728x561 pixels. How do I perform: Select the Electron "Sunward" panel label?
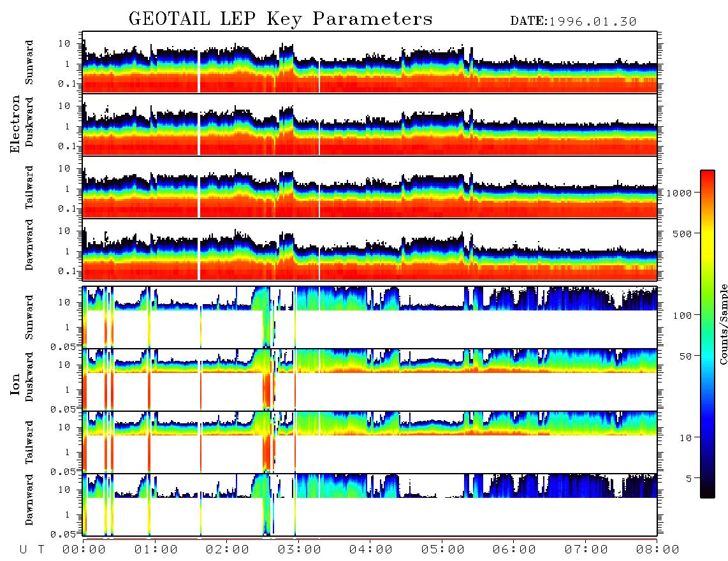tap(29, 62)
